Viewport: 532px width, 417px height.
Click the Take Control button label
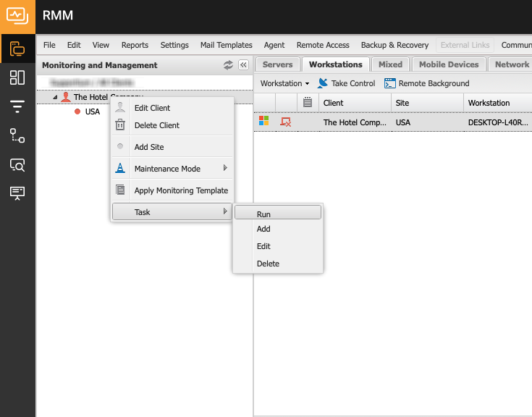tap(353, 83)
